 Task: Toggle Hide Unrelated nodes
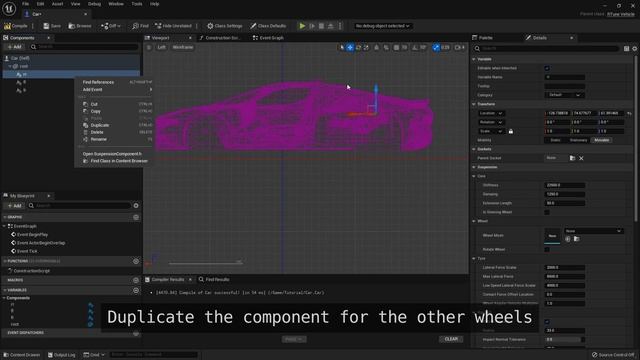(x=173, y=26)
